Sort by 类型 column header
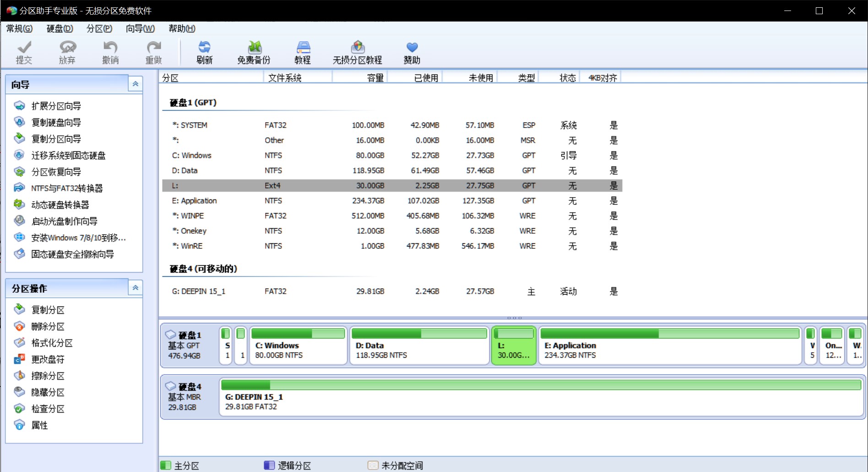The image size is (868, 472). (x=518, y=78)
